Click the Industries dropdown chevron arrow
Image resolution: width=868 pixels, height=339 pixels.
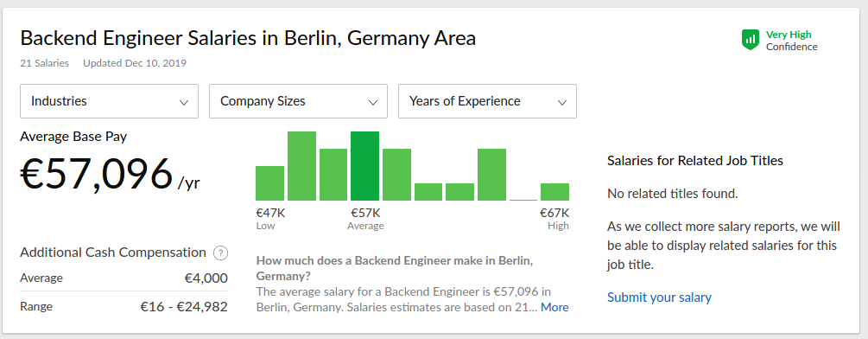pos(184,102)
